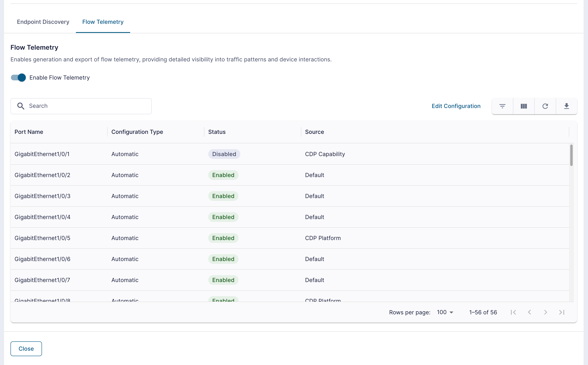Image resolution: width=588 pixels, height=365 pixels.
Task: Click the Default source for GigabitEthernet1/0/2
Action: [314, 175]
